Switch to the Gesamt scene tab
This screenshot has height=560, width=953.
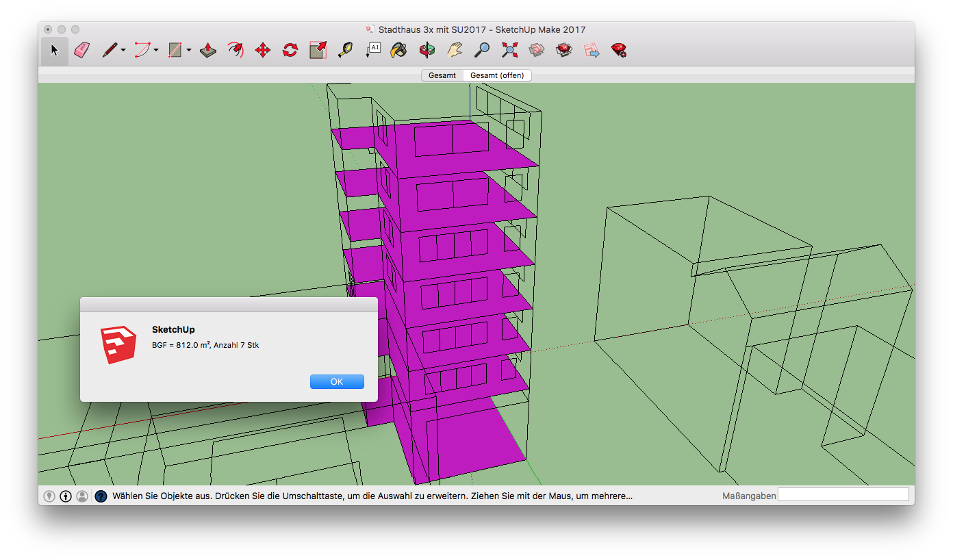click(442, 75)
